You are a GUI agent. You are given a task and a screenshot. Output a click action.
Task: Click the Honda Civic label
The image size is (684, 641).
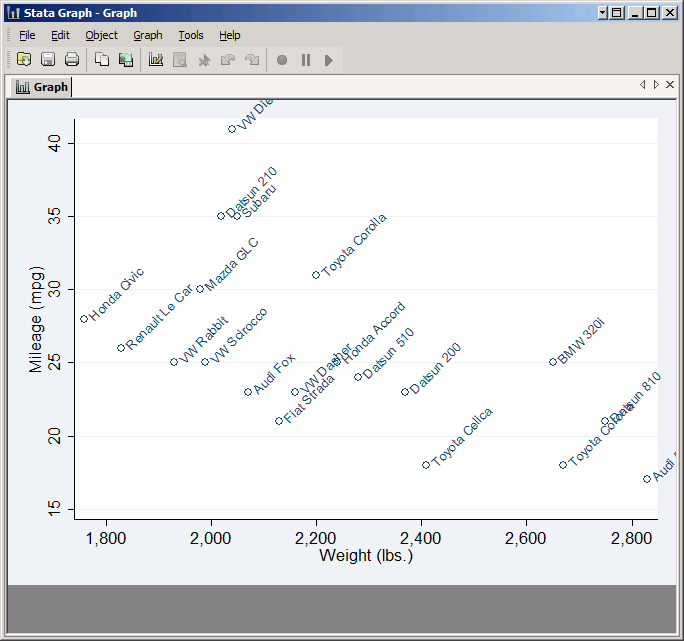click(x=117, y=295)
